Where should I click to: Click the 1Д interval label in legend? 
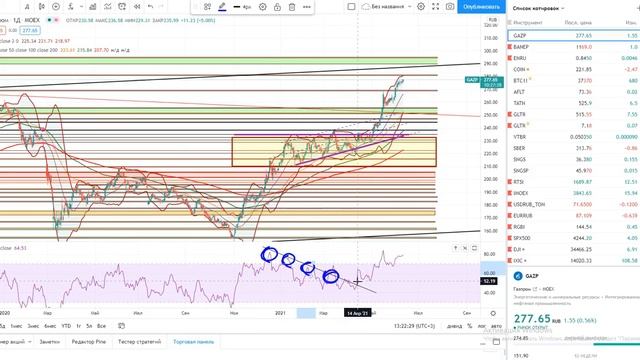pos(17,20)
